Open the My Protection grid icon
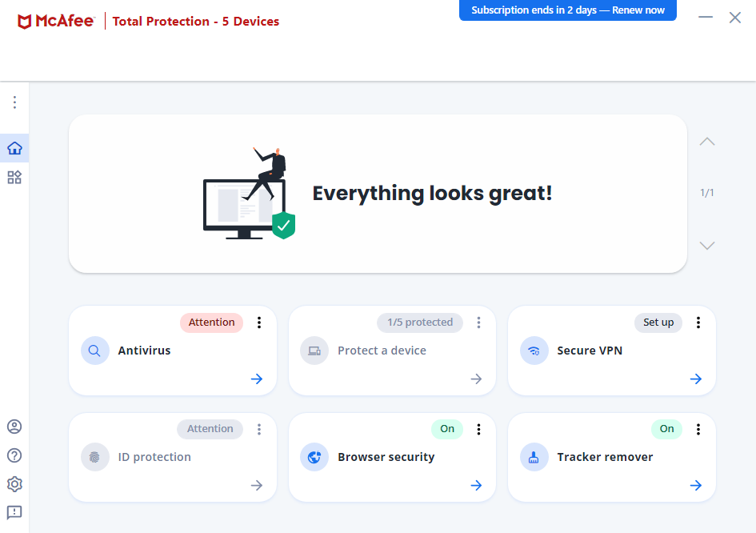The width and height of the screenshot is (756, 533). coord(14,178)
